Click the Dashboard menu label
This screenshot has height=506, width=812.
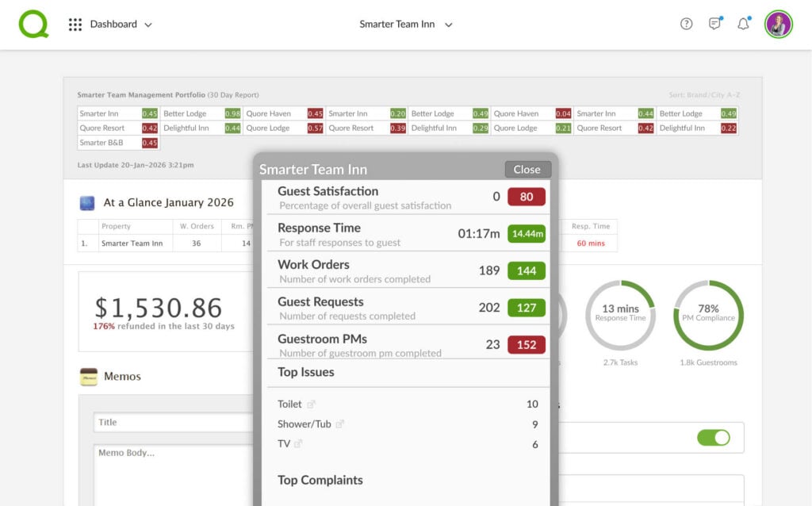[113, 25]
